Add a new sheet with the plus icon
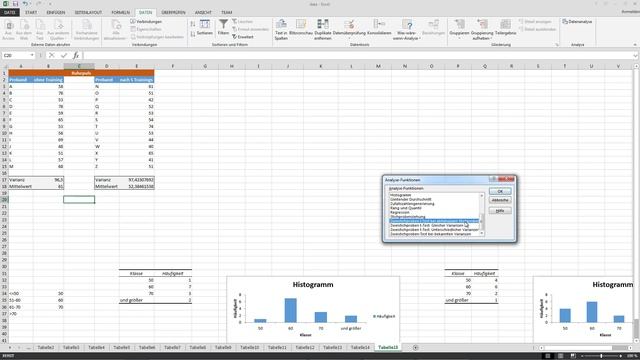640x360 pixels. coord(416,347)
